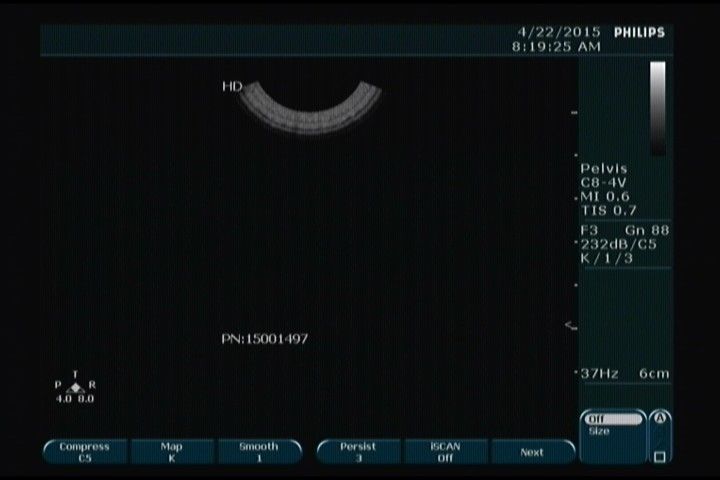720x480 pixels.
Task: Click the Gn 88 gain readout
Action: point(646,229)
